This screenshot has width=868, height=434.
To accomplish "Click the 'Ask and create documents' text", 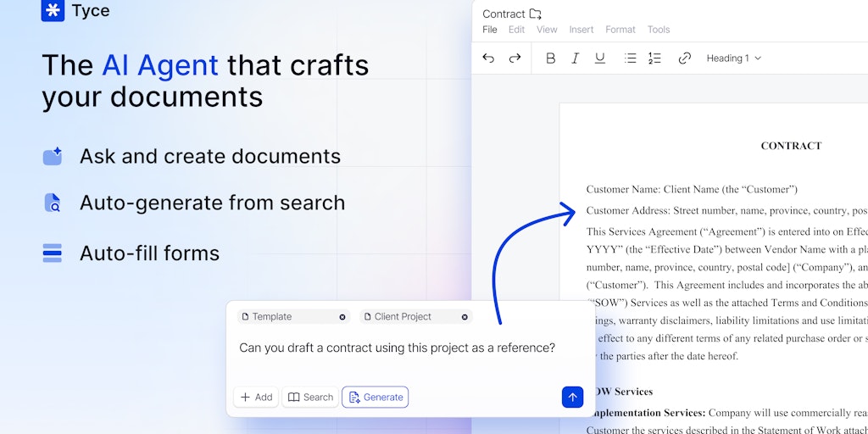I will pos(210,156).
